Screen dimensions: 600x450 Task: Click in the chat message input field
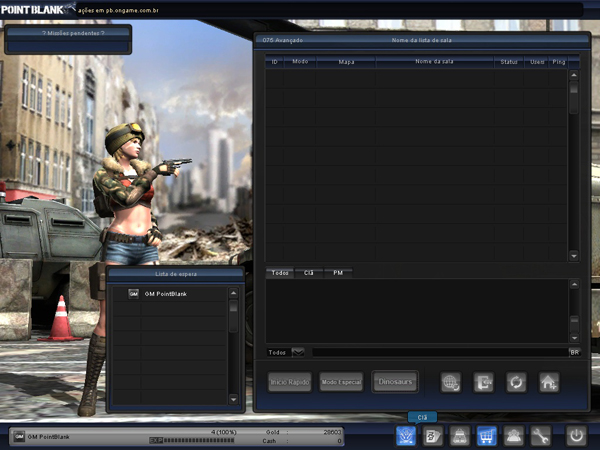(440, 352)
